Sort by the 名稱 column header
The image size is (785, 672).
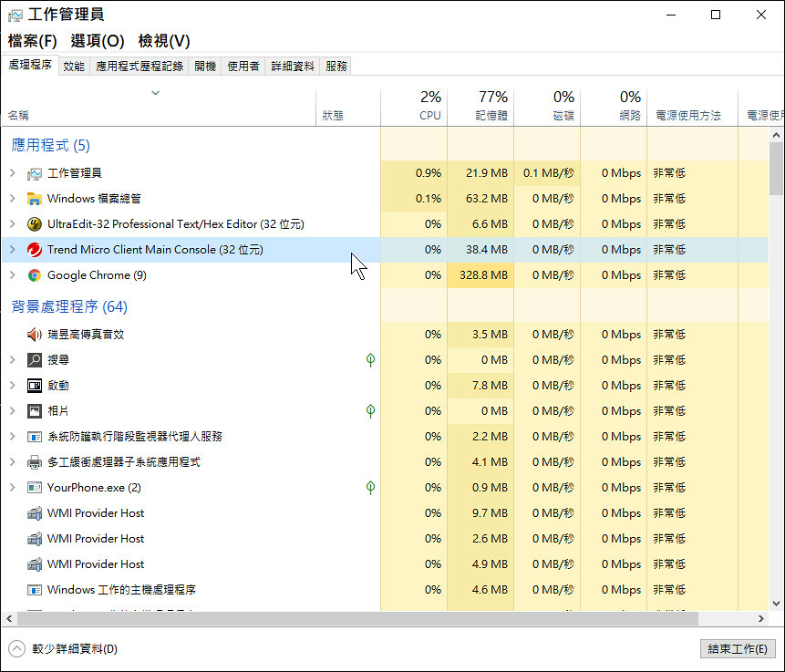point(159,108)
